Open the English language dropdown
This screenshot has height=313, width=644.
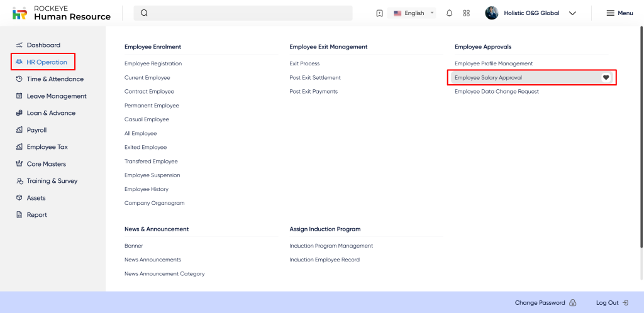coord(414,13)
